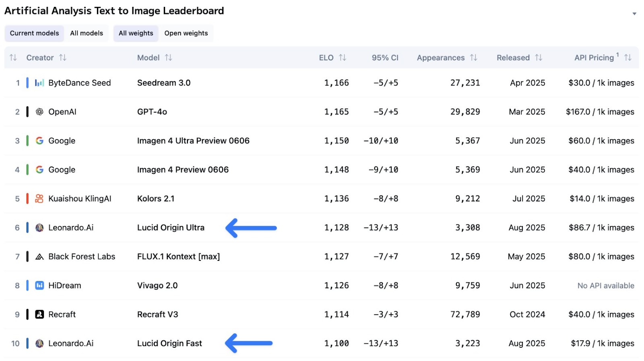The height and width of the screenshot is (361, 644).
Task: Click the Mar 2025 release date
Action: click(527, 112)
